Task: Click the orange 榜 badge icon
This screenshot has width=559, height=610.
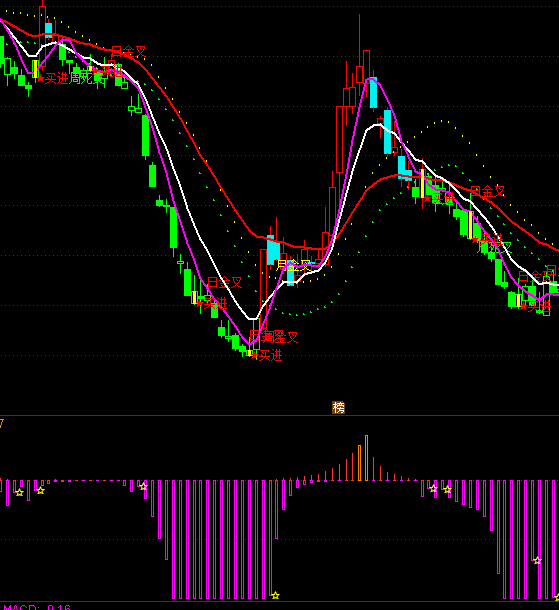Action: click(338, 407)
